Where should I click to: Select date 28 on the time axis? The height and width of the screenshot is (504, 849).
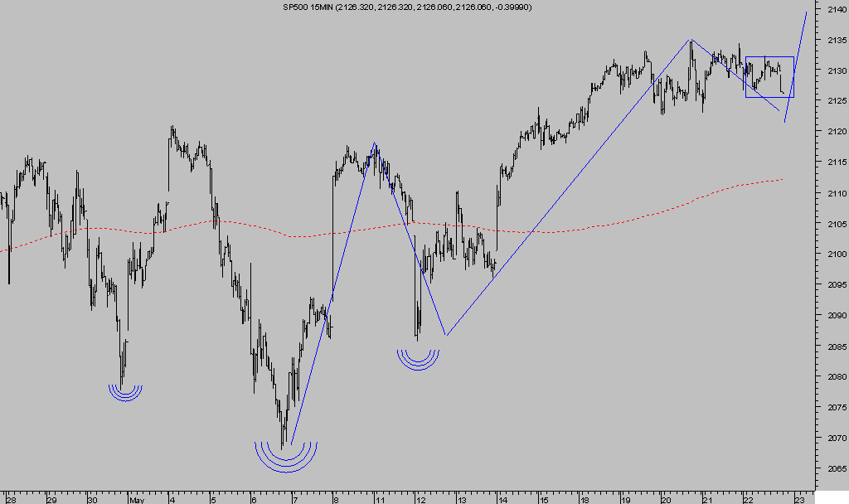point(10,500)
